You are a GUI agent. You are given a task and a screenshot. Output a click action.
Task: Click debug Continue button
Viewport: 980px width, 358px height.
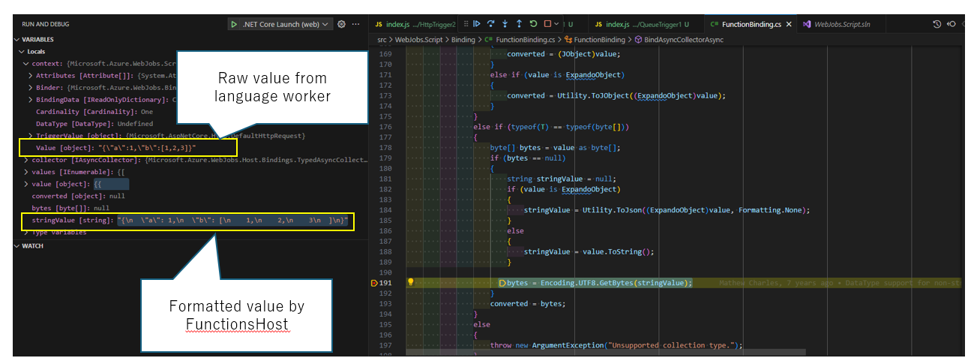(x=476, y=24)
